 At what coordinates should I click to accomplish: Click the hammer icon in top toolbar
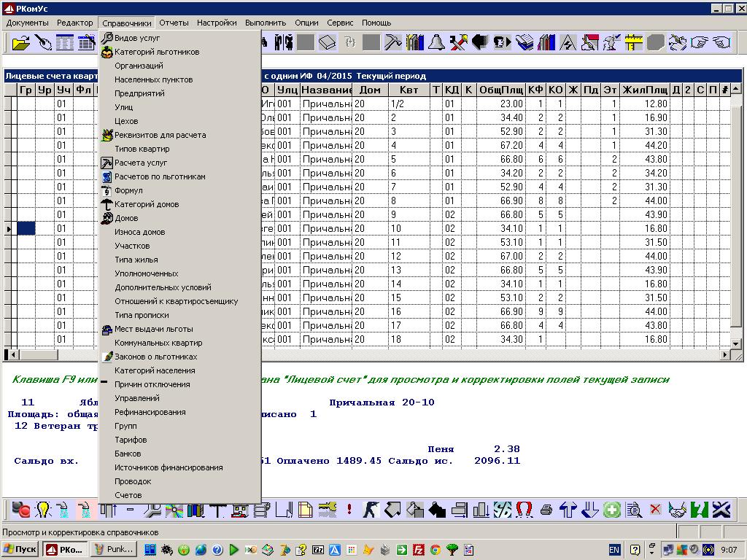tap(392, 43)
